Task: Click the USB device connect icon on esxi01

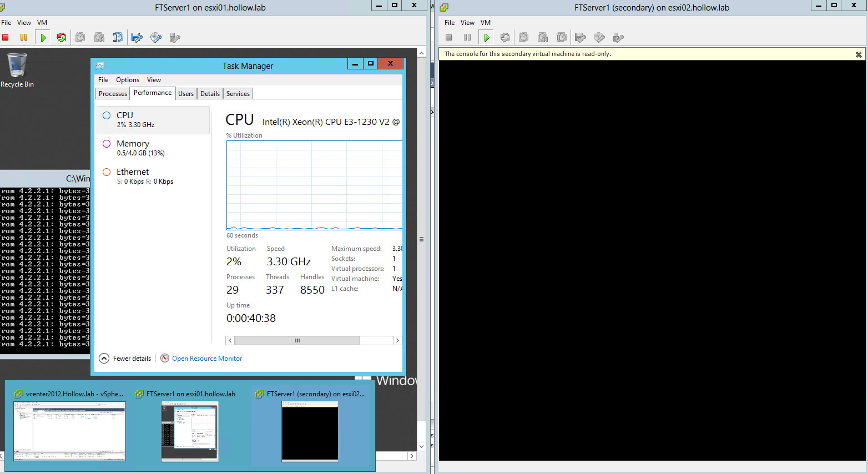Action: point(175,38)
